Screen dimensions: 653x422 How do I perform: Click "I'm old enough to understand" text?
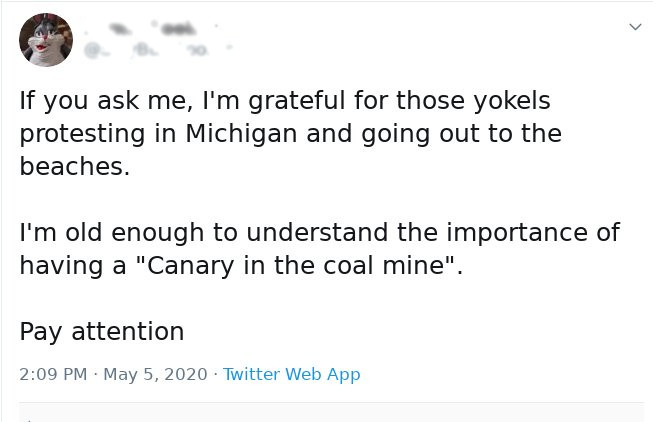(x=203, y=232)
